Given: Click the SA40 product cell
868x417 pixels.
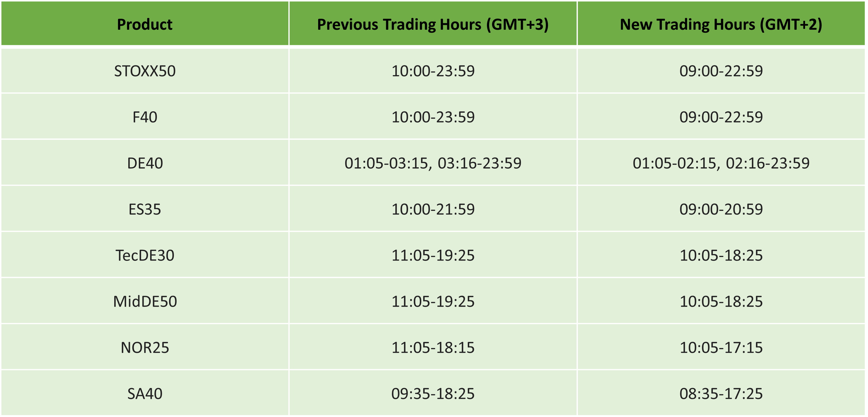Looking at the screenshot, I should coord(144,393).
